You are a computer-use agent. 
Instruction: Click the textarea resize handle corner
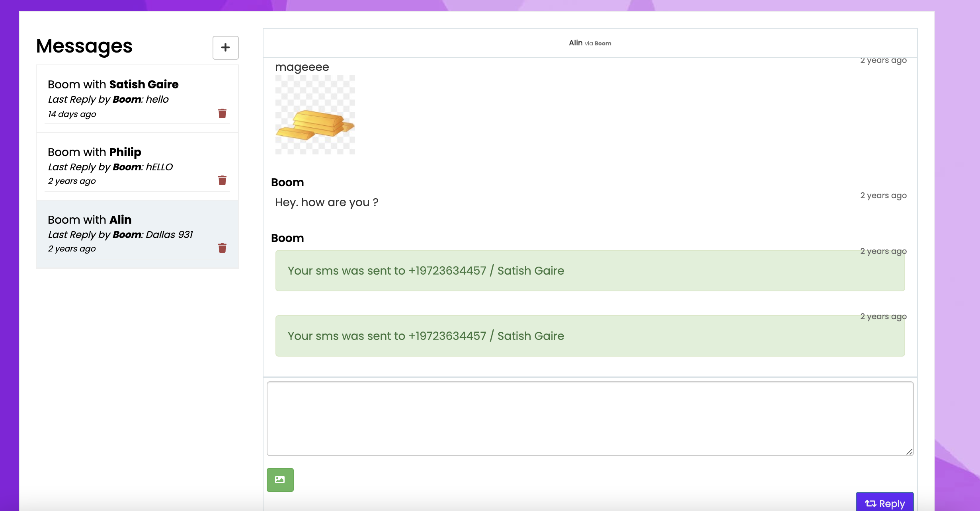coord(909,452)
